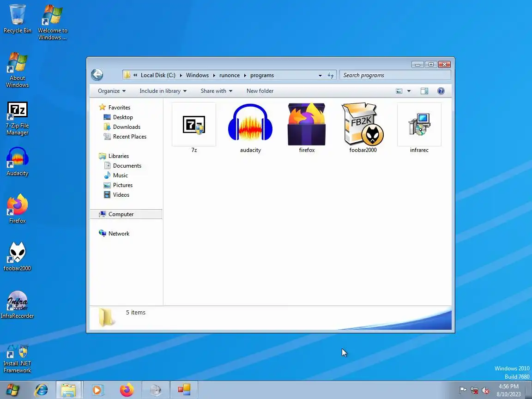Open Include in library dropdown
The width and height of the screenshot is (532, 399).
[163, 91]
